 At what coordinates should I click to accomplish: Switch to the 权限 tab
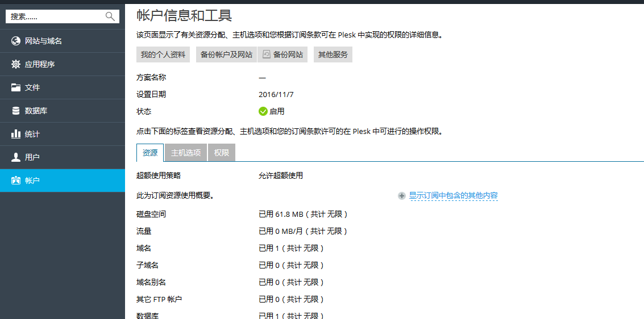point(222,153)
